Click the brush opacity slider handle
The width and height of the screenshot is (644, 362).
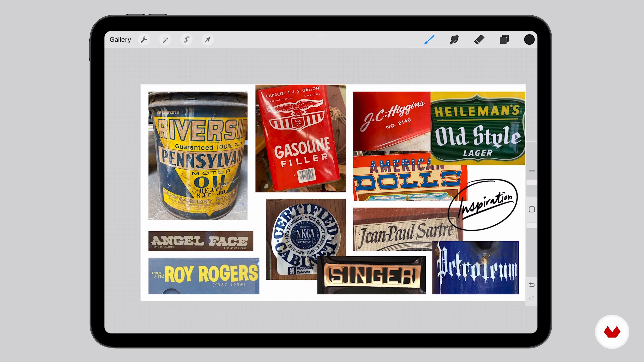[532, 225]
